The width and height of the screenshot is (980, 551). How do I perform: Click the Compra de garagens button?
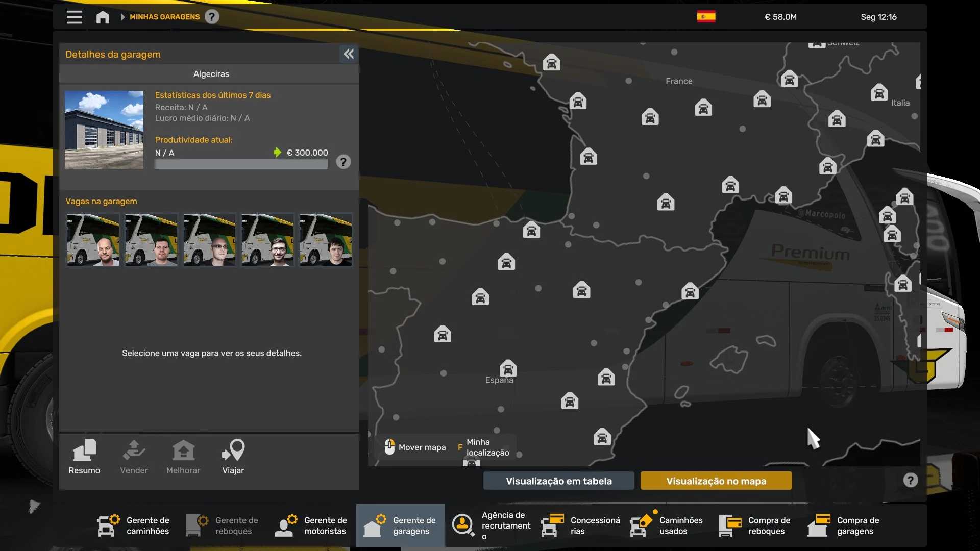pos(844,525)
